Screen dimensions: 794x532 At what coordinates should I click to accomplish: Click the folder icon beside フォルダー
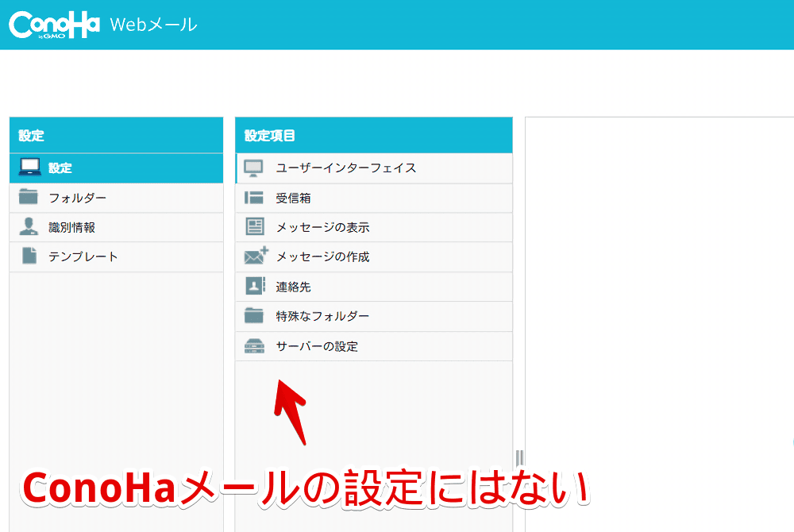pos(29,196)
